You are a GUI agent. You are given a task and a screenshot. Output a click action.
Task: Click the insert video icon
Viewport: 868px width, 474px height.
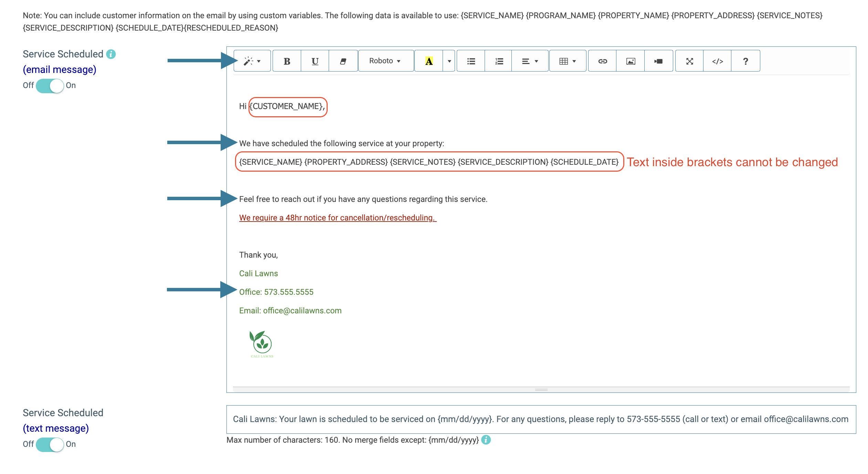coord(658,61)
